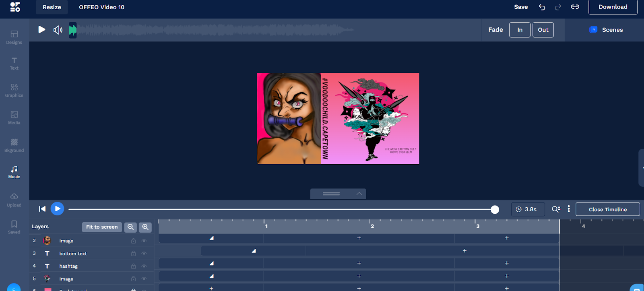Select the 'THE MOST EXCITING CULT' text

pyautogui.click(x=400, y=151)
